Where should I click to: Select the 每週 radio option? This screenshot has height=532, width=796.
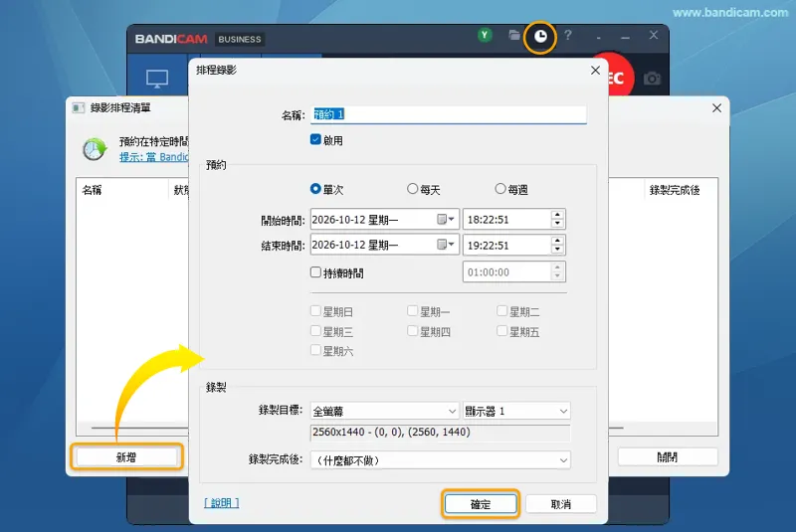[x=500, y=189]
